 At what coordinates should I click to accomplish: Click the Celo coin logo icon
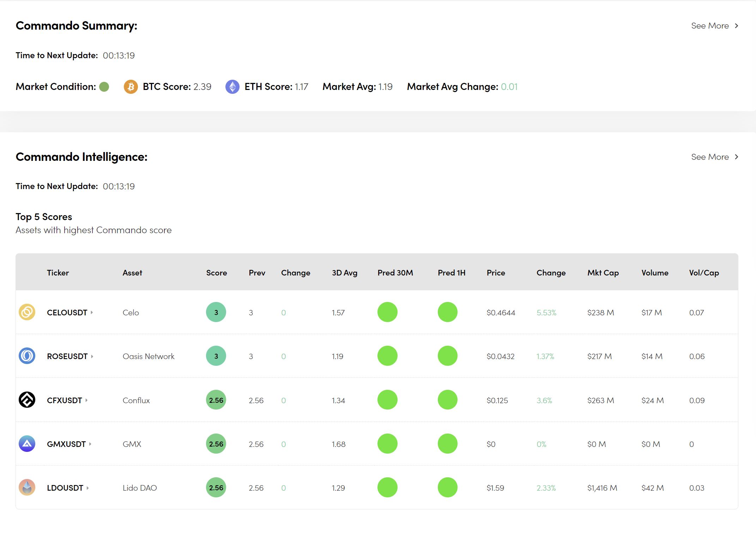[27, 312]
